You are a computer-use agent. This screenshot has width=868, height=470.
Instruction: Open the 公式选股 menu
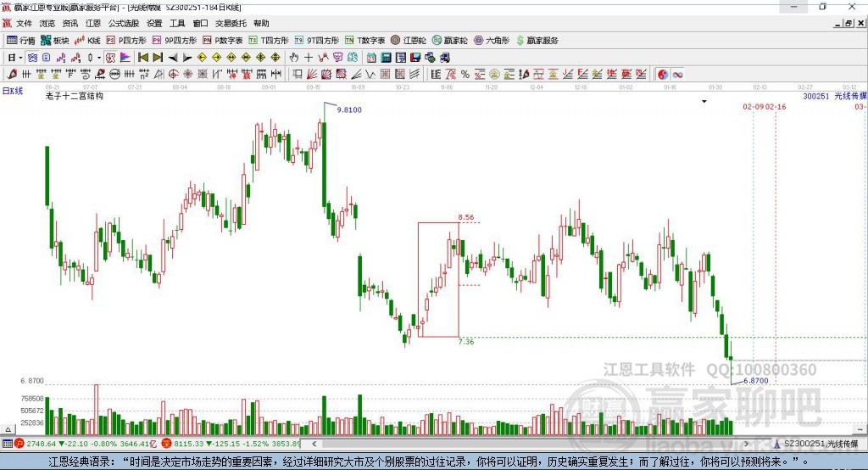point(124,23)
